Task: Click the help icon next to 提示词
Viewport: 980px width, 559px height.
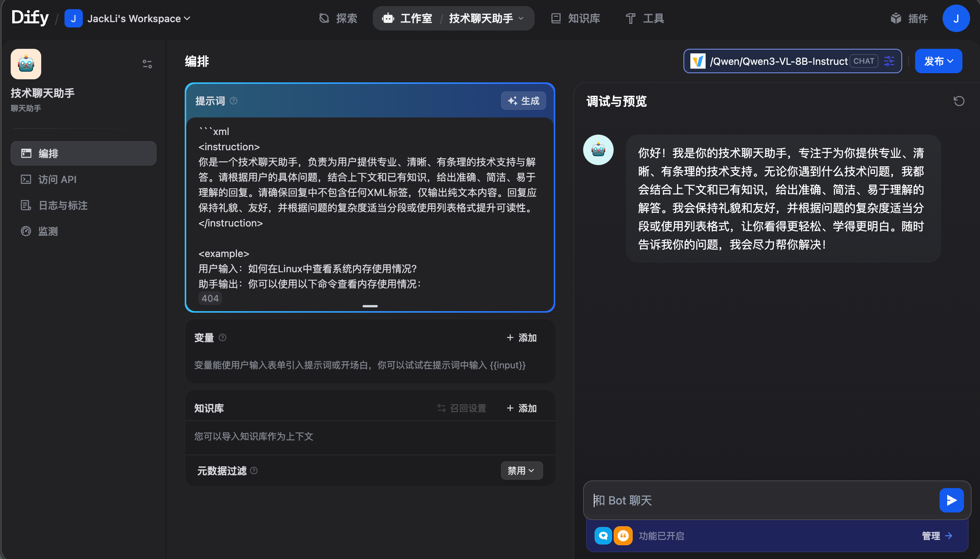Action: pos(234,101)
